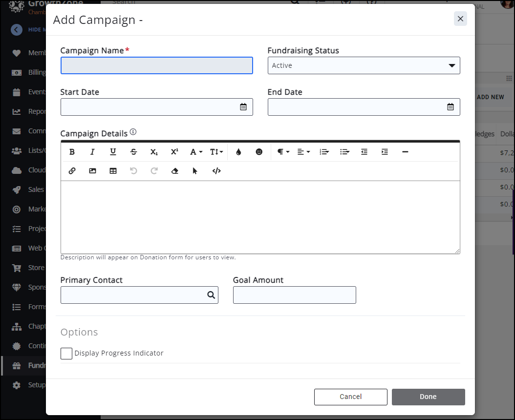
Task: Switch to code view in editor
Action: (x=216, y=171)
